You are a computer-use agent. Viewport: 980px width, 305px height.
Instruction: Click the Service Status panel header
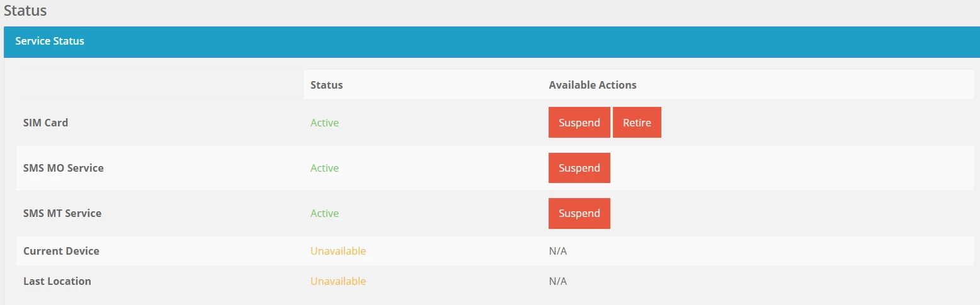[x=492, y=42]
